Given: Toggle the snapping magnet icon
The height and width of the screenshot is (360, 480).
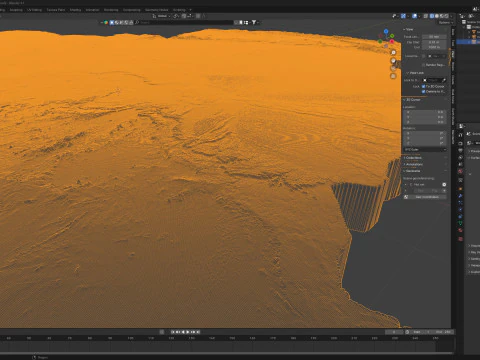Looking at the screenshot, I should (x=184, y=16).
